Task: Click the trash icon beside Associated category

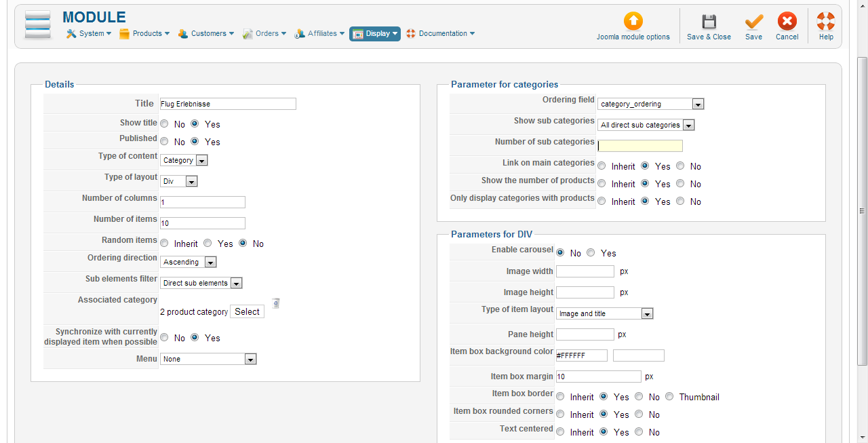Action: [x=276, y=303]
